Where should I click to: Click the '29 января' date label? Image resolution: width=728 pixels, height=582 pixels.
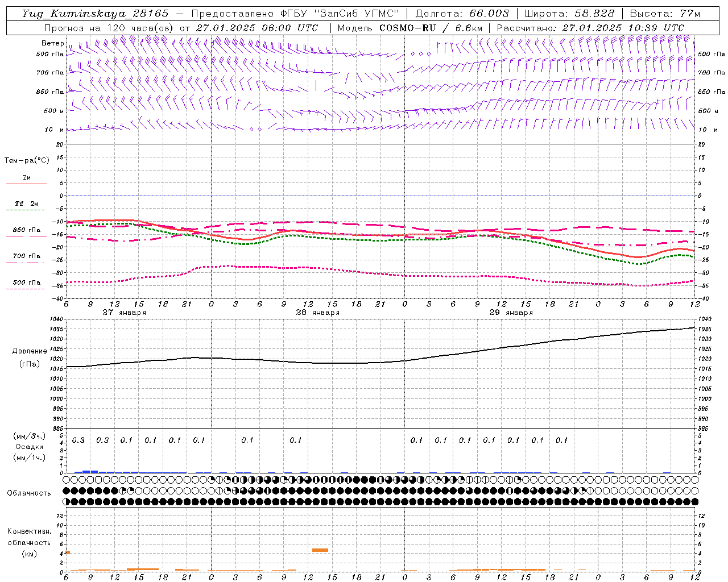[511, 313]
